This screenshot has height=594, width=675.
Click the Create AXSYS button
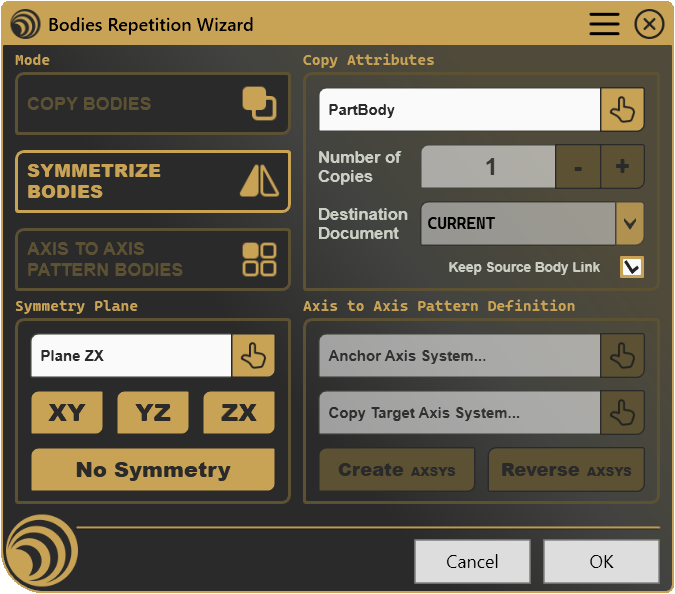point(396,470)
